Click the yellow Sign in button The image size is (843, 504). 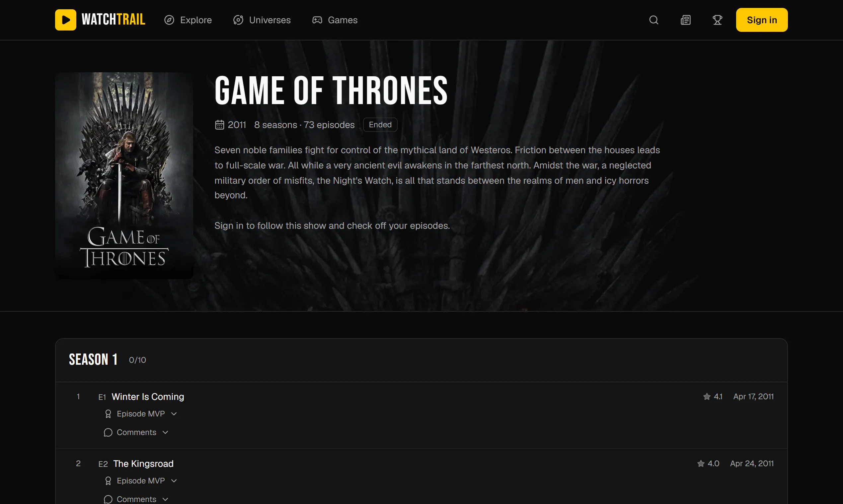tap(761, 20)
